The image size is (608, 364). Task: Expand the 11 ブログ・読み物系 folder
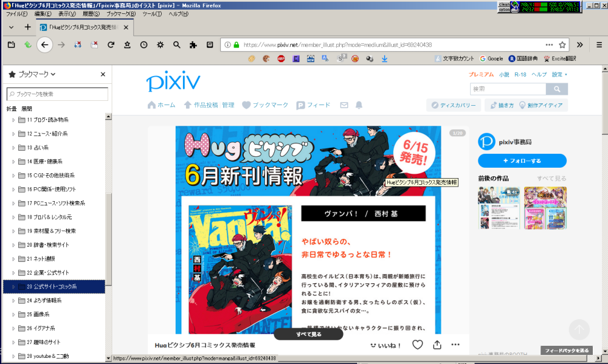click(13, 120)
